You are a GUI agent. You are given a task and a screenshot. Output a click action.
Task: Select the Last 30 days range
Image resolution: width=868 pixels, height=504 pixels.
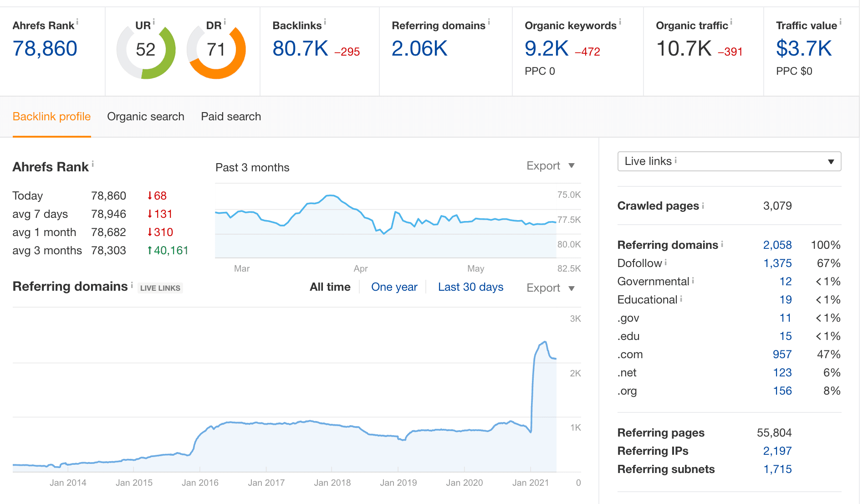[x=470, y=287]
